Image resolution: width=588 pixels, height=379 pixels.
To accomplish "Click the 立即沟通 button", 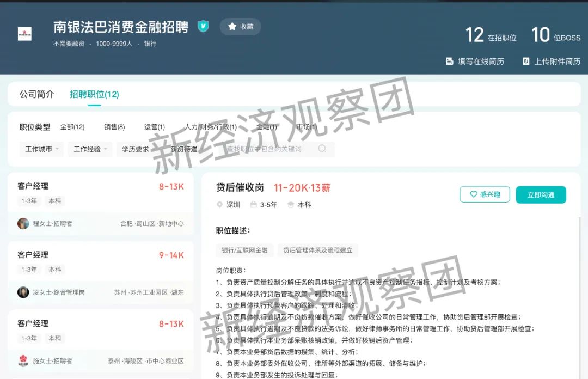I will (541, 195).
